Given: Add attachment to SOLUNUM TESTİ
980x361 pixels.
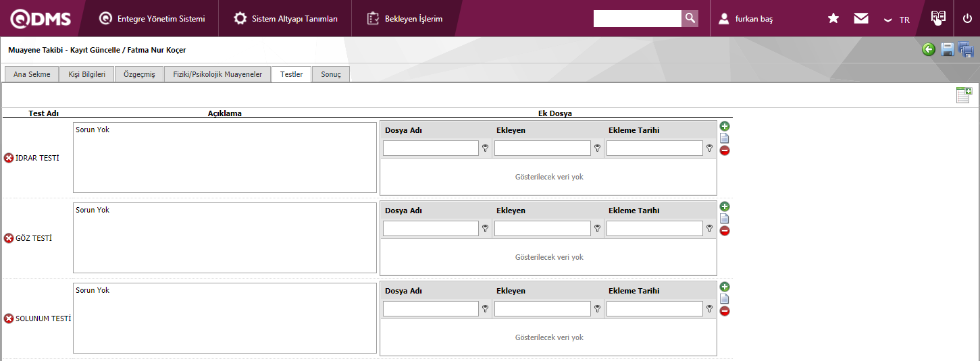Looking at the screenshot, I should [725, 287].
